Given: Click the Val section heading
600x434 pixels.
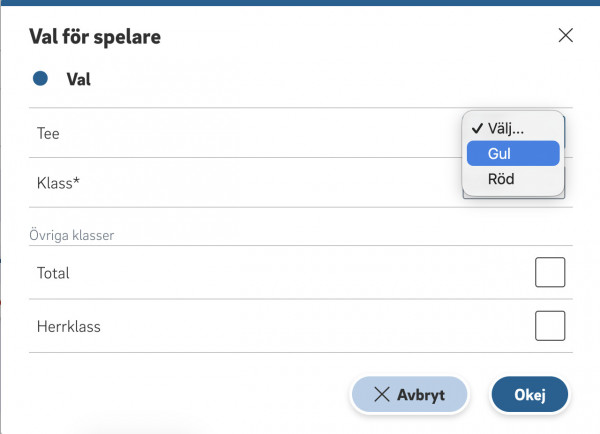Looking at the screenshot, I should [78, 78].
